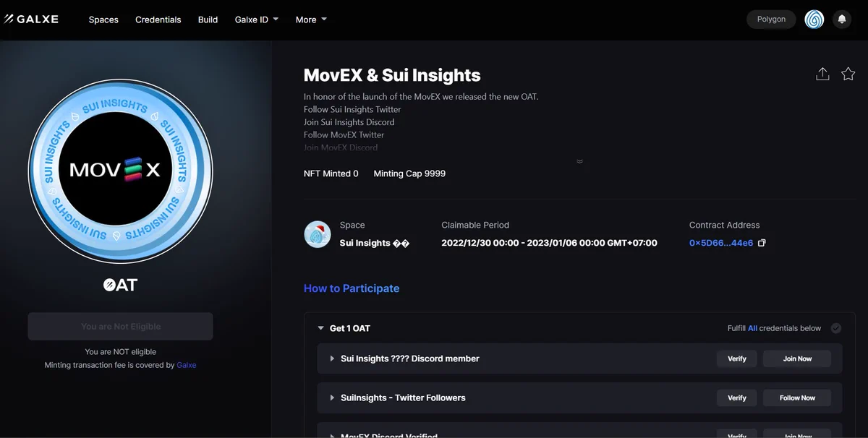Open the Galxe link under minting fee

click(187, 365)
